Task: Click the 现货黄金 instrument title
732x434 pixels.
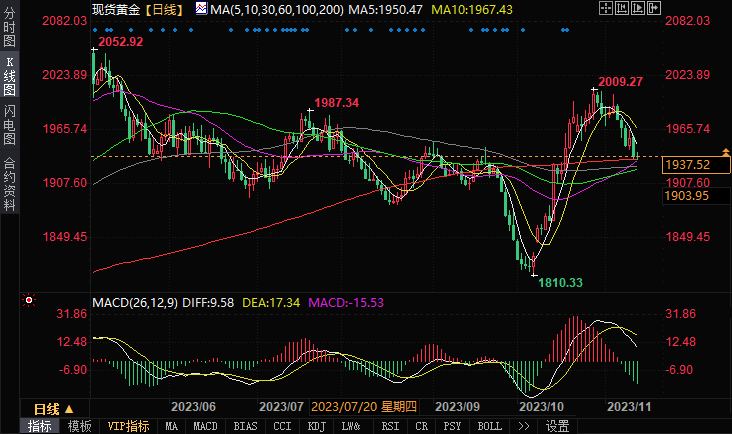Action: pyautogui.click(x=116, y=9)
